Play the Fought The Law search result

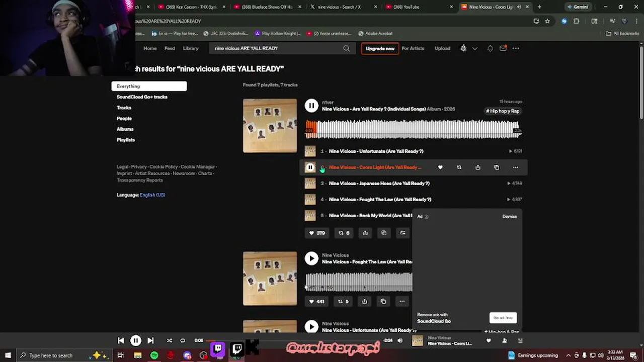(311, 258)
